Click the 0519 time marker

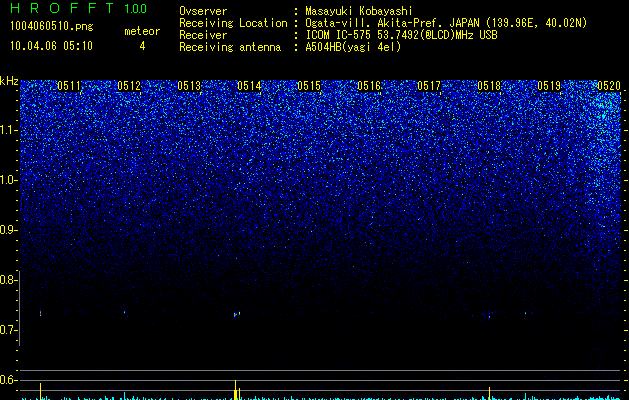click(549, 86)
